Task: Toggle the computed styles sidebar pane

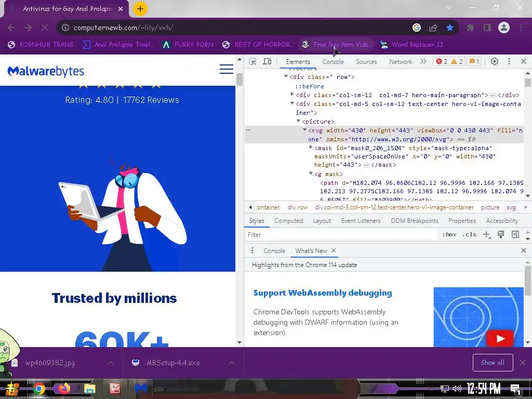Action: click(515, 234)
